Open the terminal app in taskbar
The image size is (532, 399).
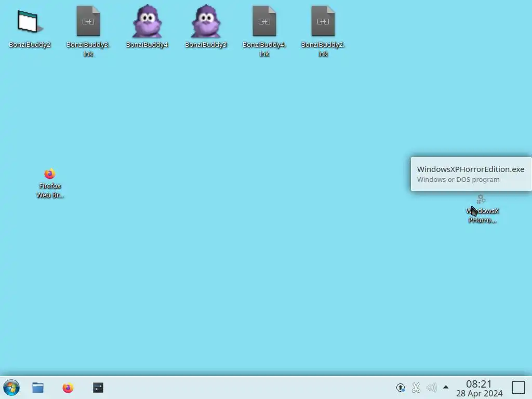[x=98, y=388]
